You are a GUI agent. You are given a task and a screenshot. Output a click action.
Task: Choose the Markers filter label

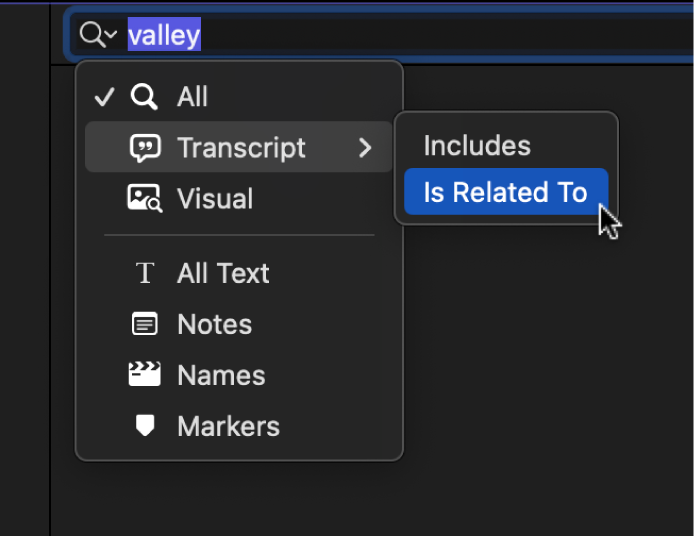tap(228, 426)
